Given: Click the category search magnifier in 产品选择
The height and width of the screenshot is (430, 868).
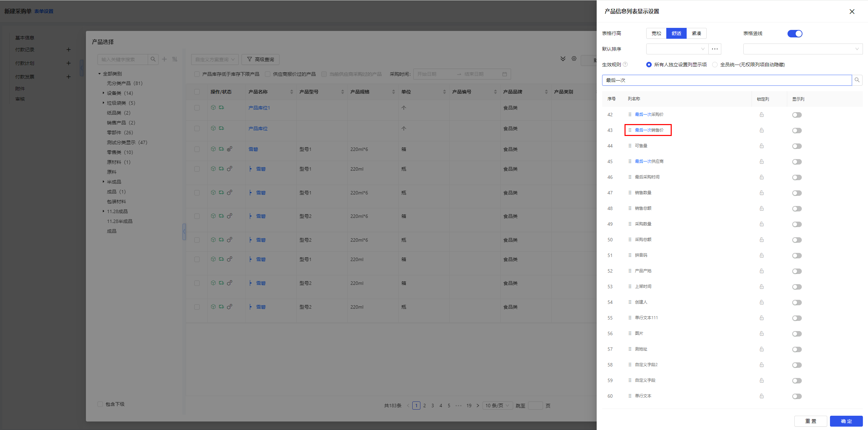Looking at the screenshot, I should (x=153, y=59).
